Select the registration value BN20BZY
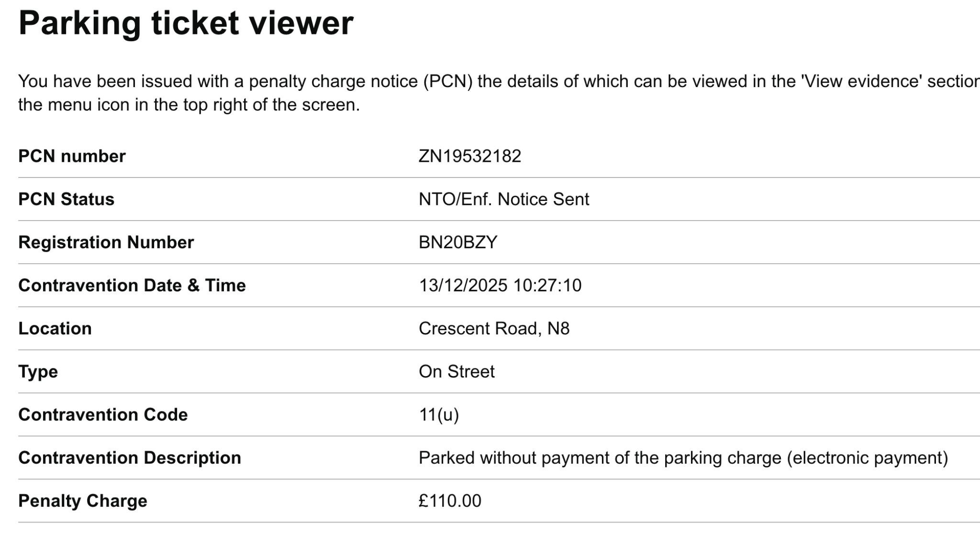 [x=458, y=243]
